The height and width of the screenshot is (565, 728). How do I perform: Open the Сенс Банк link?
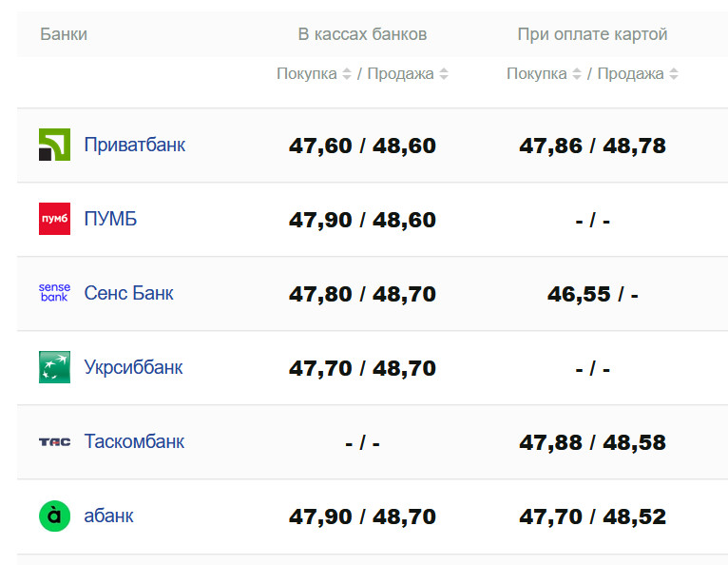(x=128, y=293)
